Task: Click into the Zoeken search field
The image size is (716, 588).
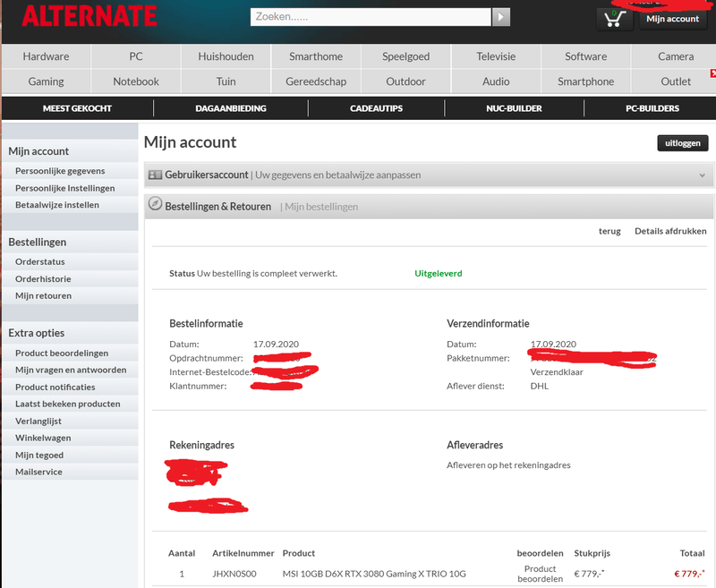Action: click(x=371, y=17)
